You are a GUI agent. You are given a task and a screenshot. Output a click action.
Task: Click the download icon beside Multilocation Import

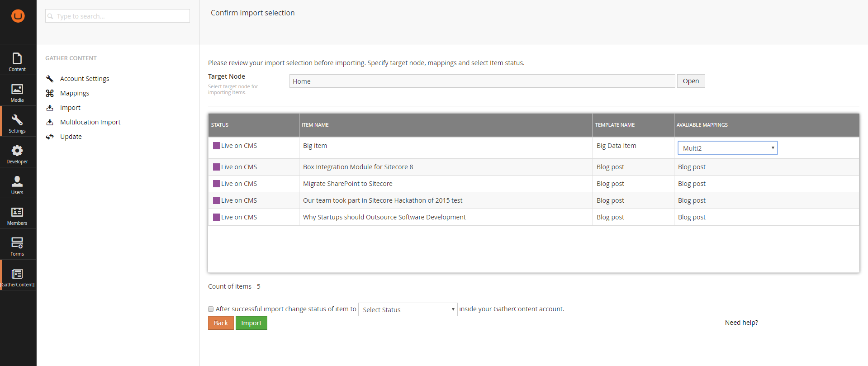pos(50,122)
